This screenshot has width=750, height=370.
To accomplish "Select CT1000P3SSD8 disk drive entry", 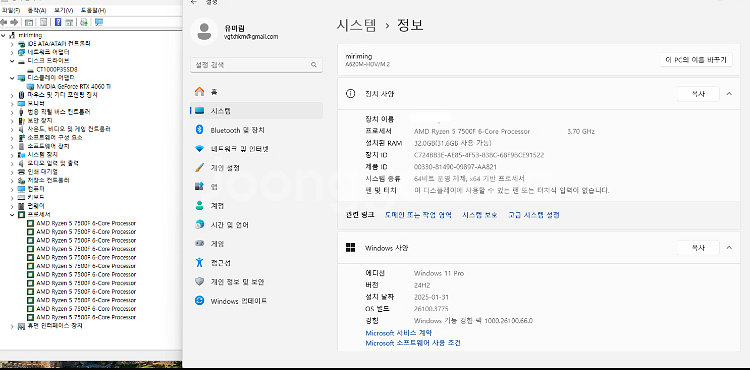I will click(57, 69).
